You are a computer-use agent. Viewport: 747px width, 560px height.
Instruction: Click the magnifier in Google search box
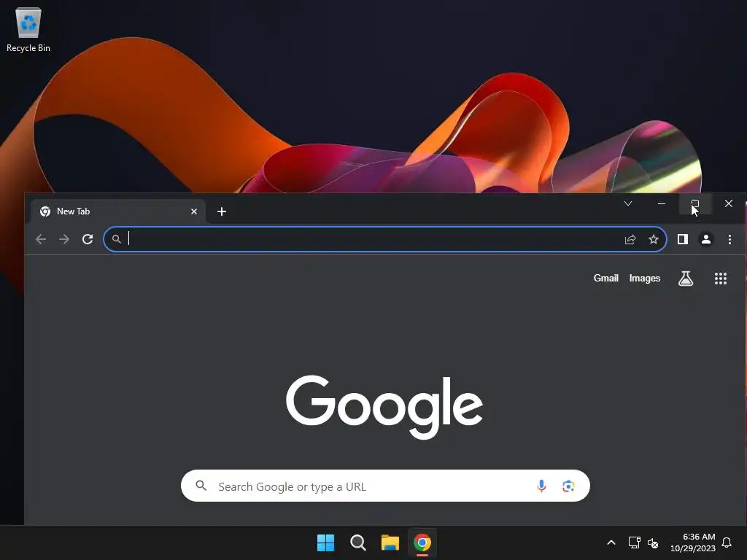pos(201,486)
